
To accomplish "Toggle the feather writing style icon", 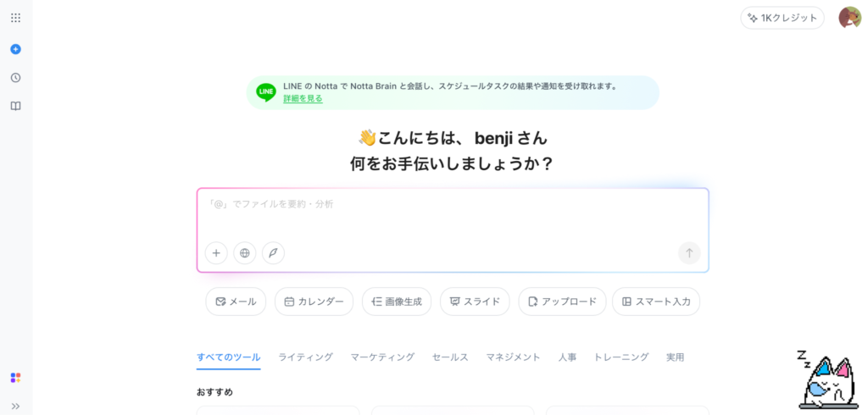I will 273,253.
